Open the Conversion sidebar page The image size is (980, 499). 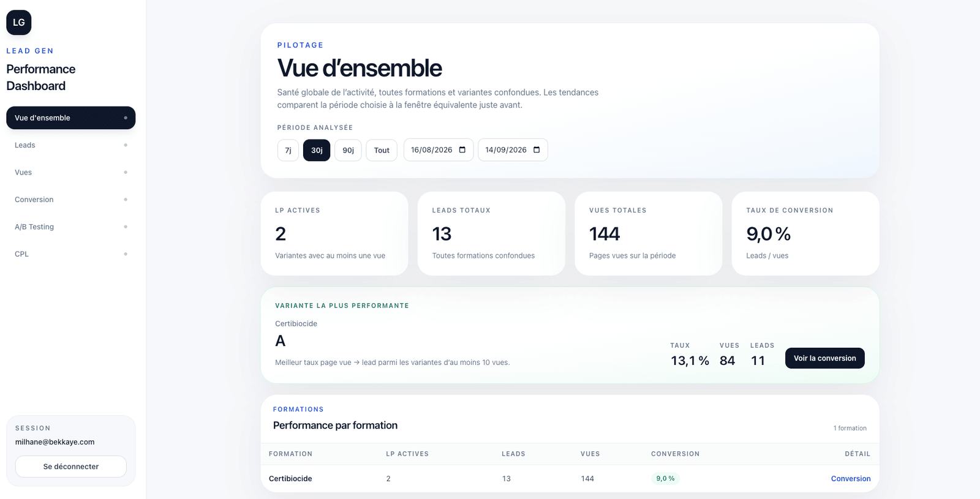coord(70,200)
